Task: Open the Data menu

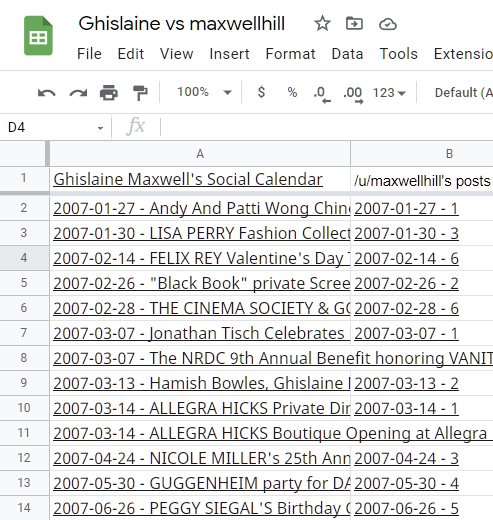Action: point(347,54)
